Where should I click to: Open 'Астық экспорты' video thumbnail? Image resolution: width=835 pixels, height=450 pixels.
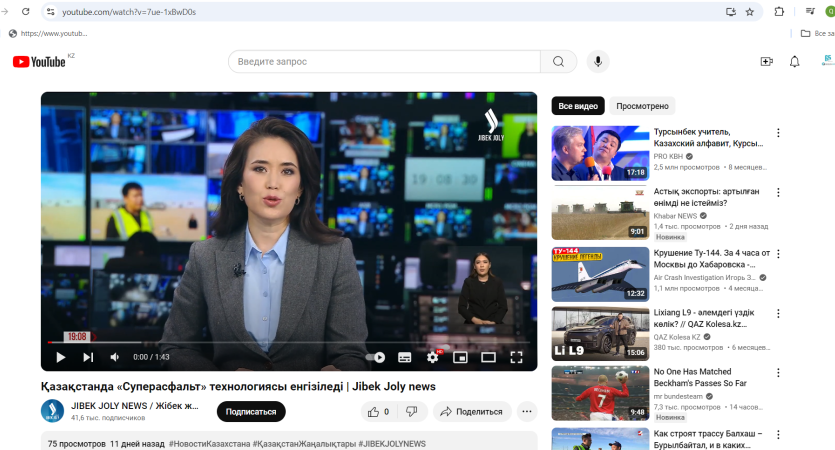600,212
